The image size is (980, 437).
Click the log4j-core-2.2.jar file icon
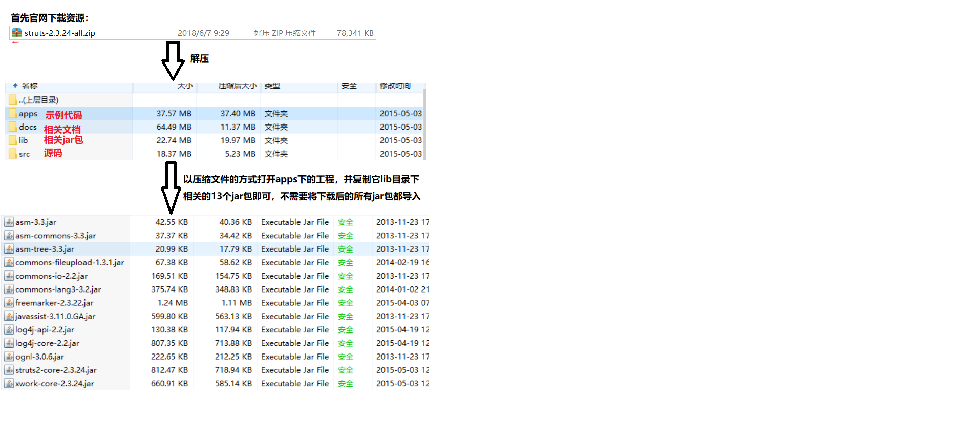click(x=9, y=343)
